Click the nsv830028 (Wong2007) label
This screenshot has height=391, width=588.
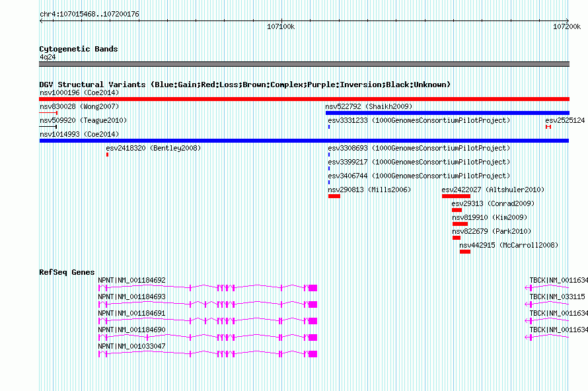pos(79,106)
